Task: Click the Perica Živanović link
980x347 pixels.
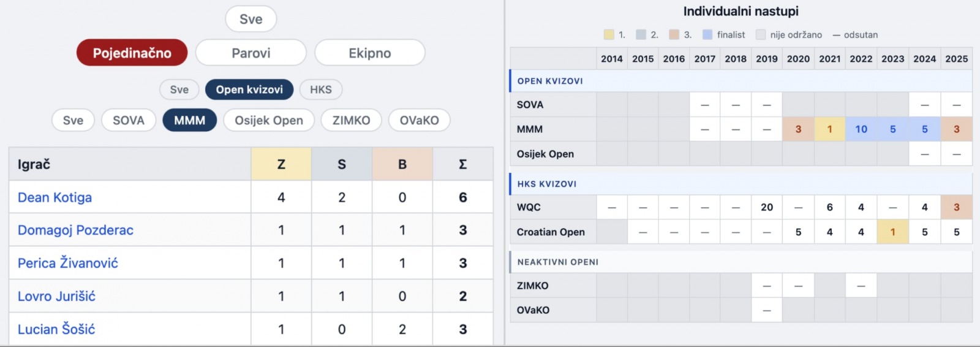Action: [67, 263]
